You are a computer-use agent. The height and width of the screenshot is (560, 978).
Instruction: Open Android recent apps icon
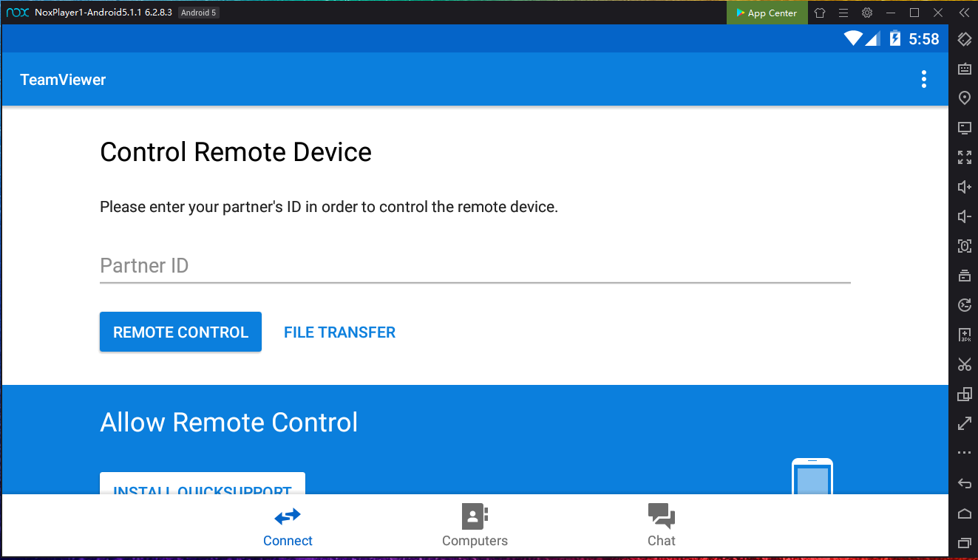coord(964,543)
